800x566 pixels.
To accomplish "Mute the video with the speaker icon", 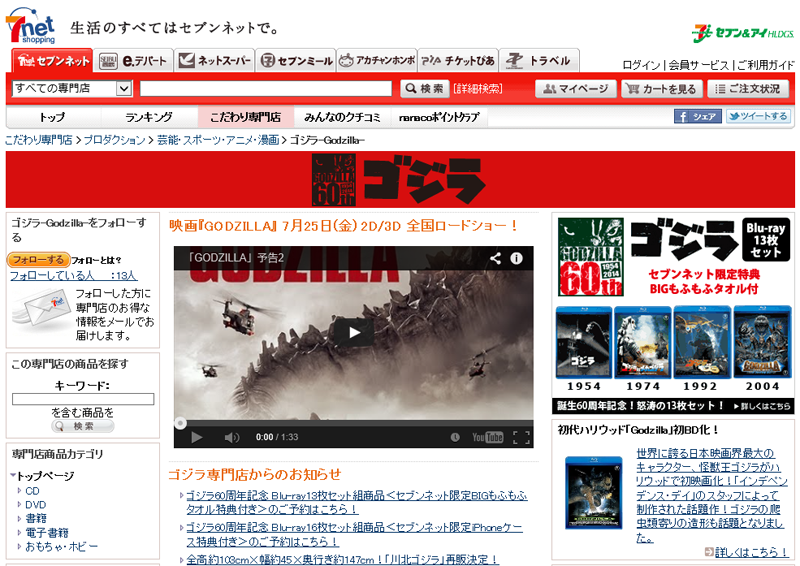I will 232,437.
